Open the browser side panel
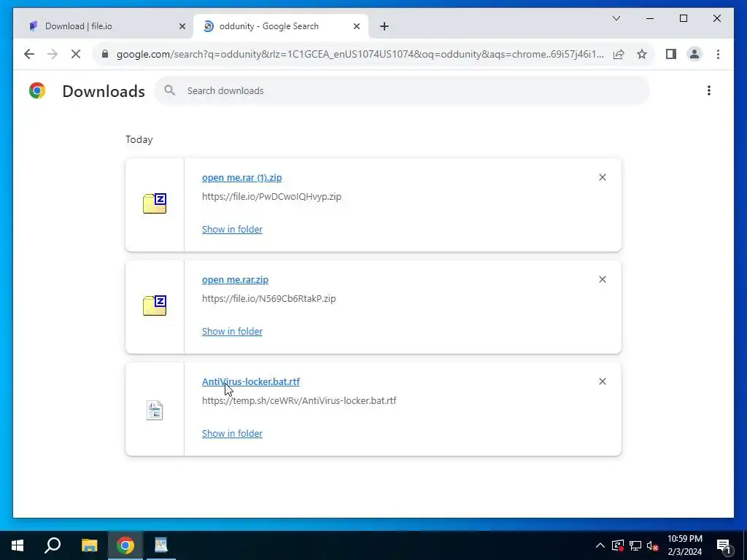 [671, 54]
